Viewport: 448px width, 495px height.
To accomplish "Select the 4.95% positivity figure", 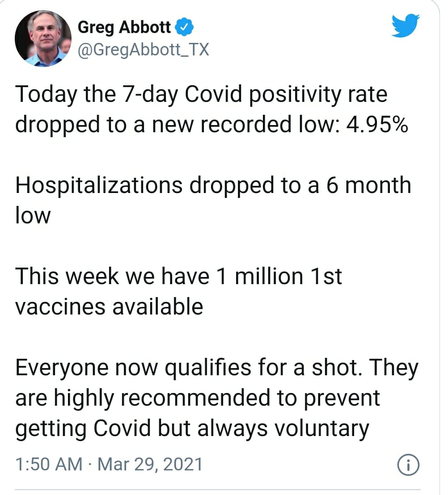I will point(377,125).
